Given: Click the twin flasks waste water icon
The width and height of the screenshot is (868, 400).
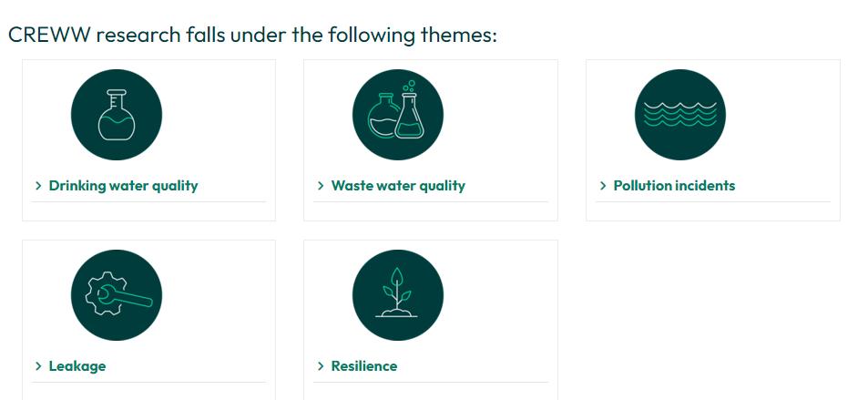Looking at the screenshot, I should [398, 115].
